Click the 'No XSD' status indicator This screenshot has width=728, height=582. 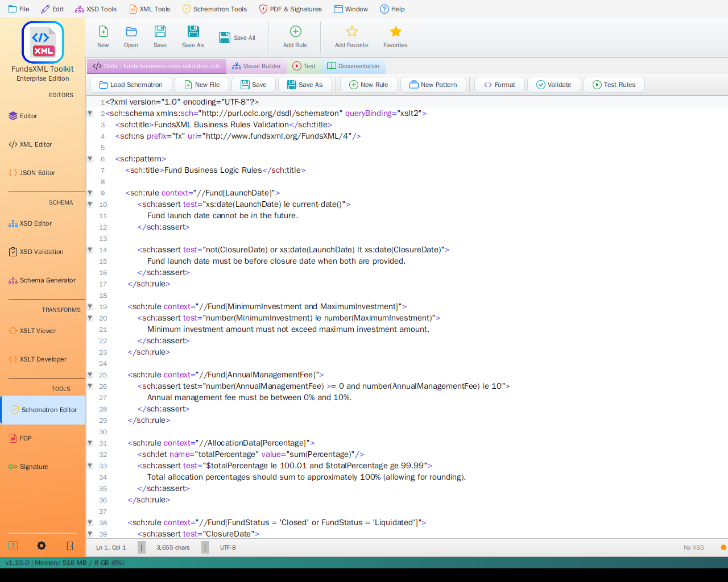(x=694, y=547)
